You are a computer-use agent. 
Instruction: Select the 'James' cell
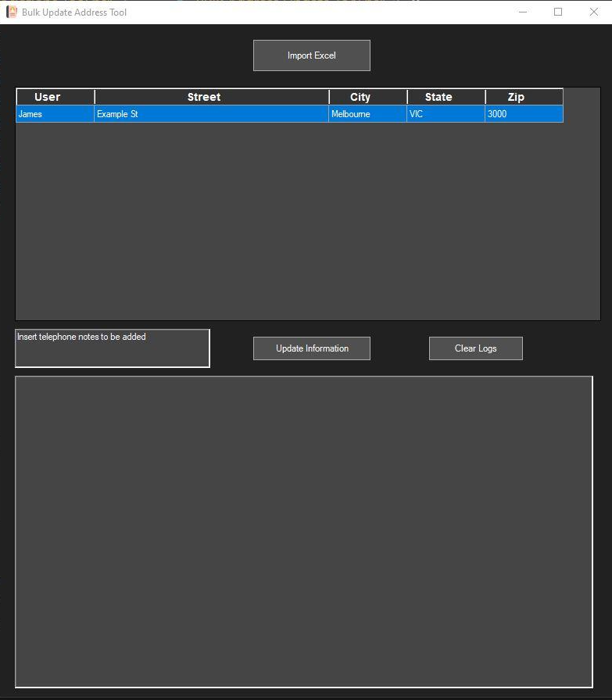55,114
